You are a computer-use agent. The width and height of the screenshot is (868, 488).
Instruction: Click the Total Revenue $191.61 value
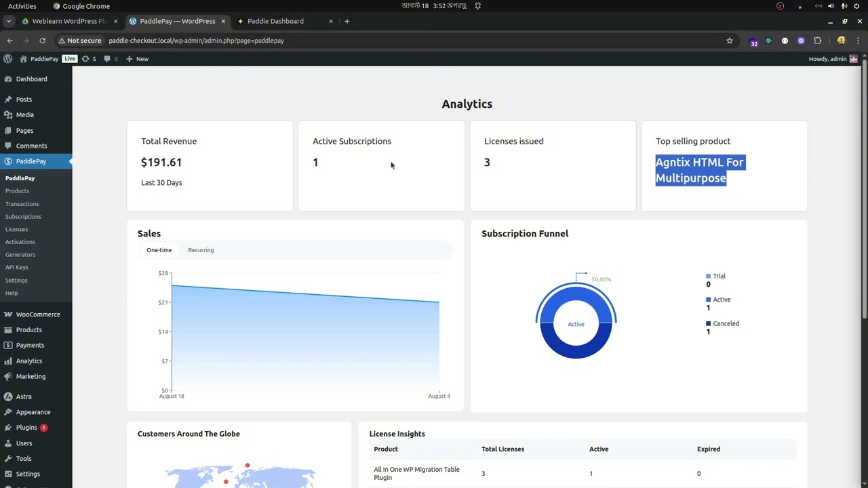click(161, 162)
